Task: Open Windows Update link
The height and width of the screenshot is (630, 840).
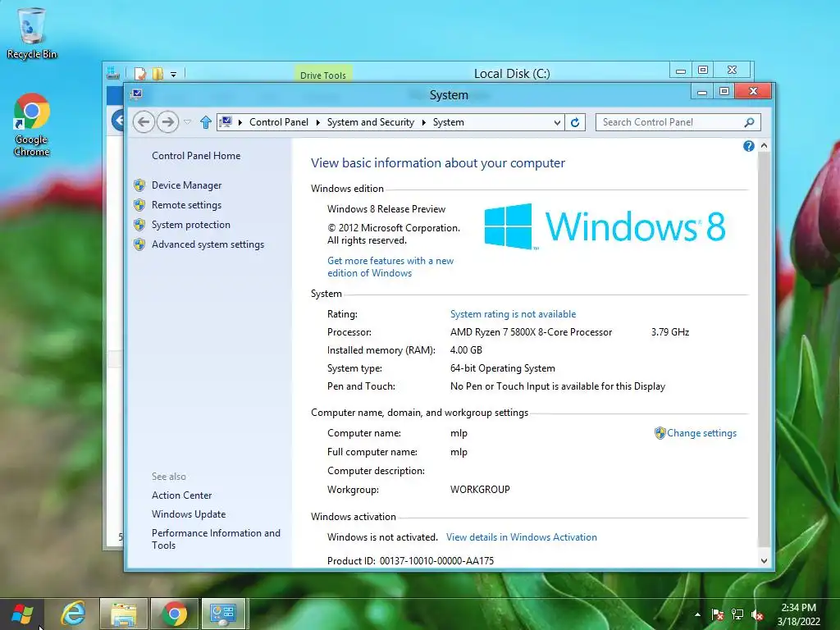Action: pos(189,514)
